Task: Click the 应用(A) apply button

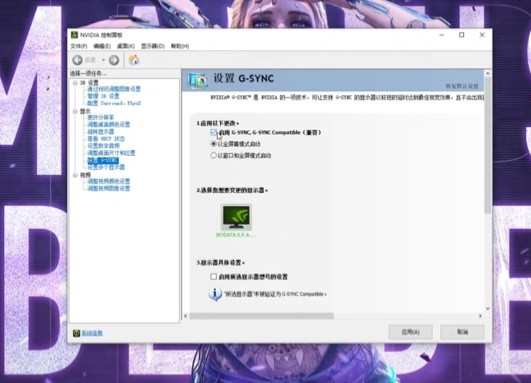Action: click(410, 332)
